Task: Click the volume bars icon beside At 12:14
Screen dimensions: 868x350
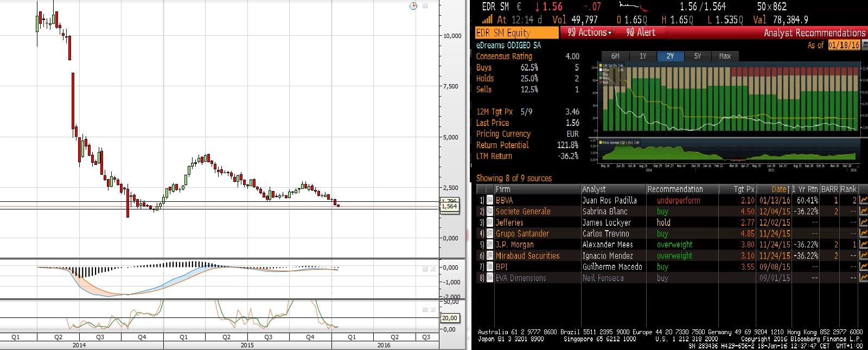Action: coord(487,20)
